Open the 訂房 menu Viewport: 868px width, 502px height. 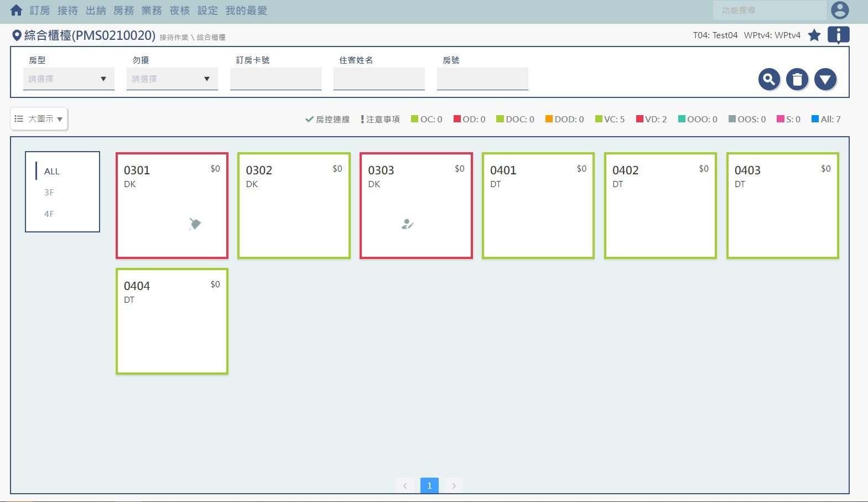(x=40, y=11)
